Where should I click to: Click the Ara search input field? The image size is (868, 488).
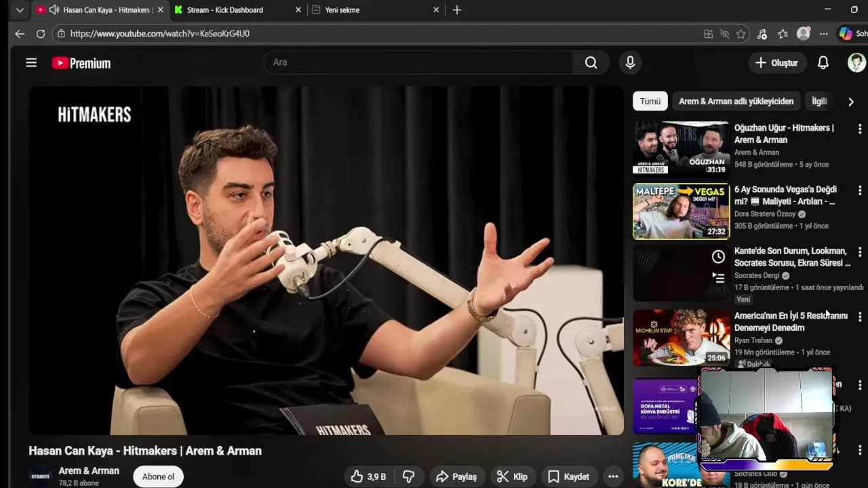(418, 62)
